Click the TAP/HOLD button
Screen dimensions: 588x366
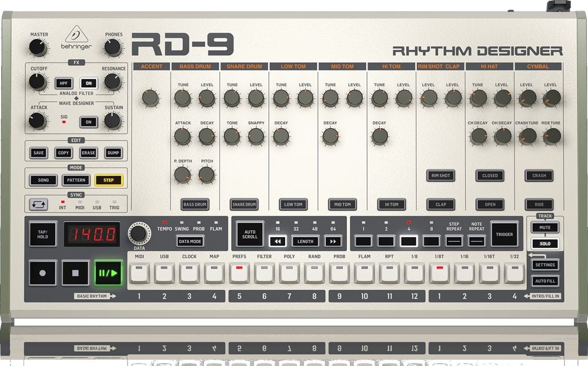(x=42, y=234)
